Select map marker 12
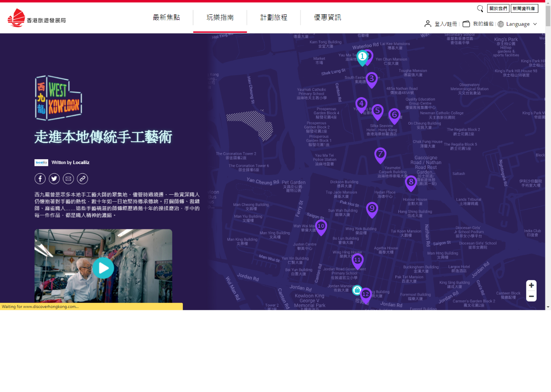Screen dimensions: 551x392 point(366,295)
